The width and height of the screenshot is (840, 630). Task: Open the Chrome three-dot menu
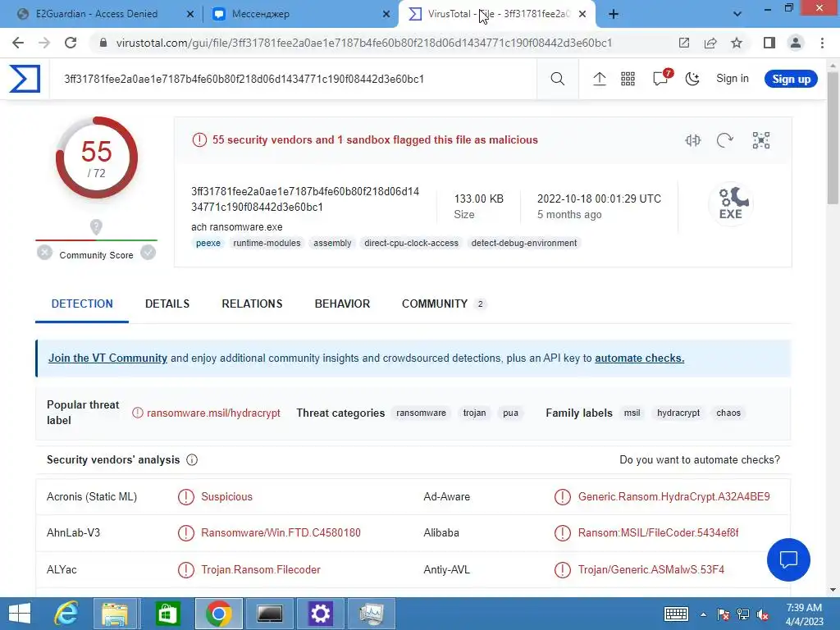[x=822, y=43]
